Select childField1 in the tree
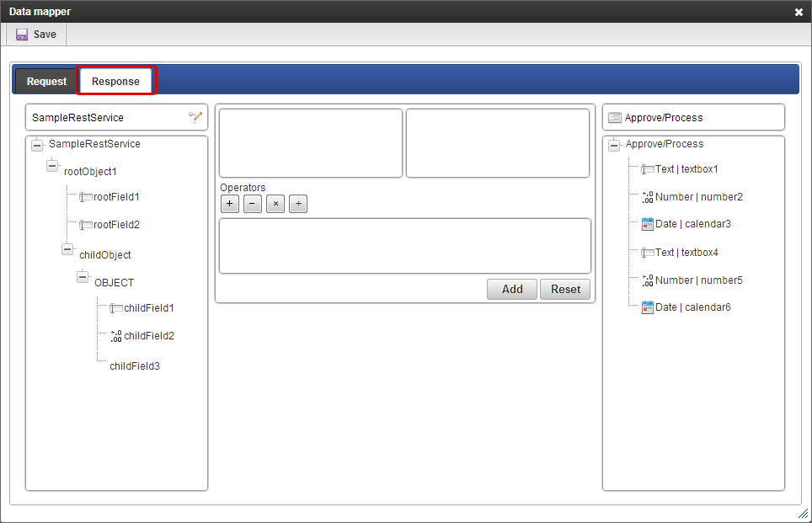This screenshot has width=812, height=523. pos(149,308)
